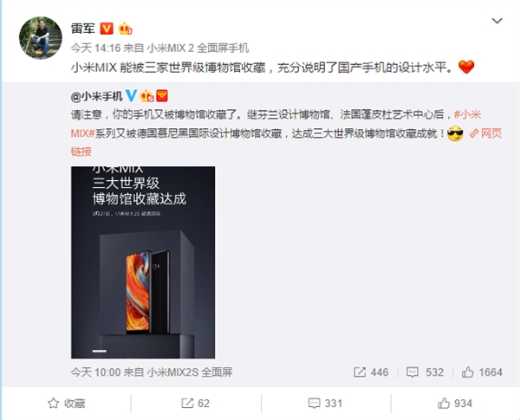Repost 雷军's post with 62 shares
This screenshot has width=520, height=420.
(x=195, y=404)
